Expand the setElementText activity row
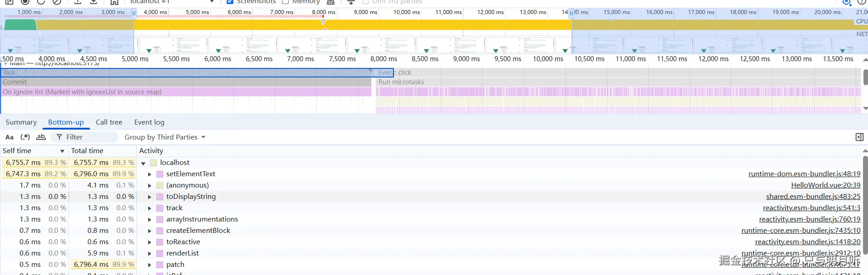 (150, 174)
